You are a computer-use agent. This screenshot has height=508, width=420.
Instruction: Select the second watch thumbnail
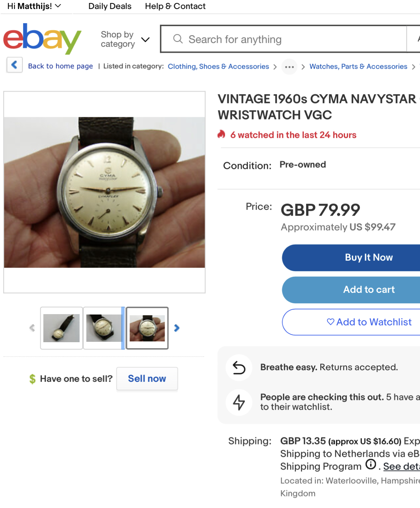point(104,328)
